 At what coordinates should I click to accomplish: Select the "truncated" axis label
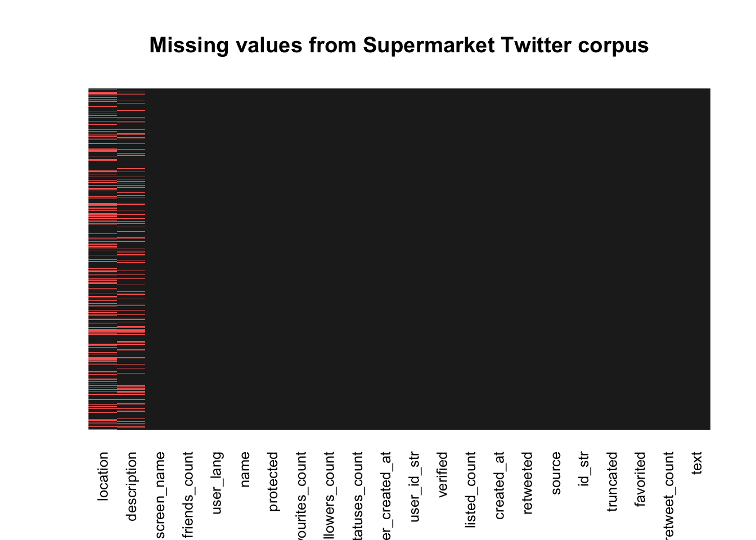pos(613,481)
